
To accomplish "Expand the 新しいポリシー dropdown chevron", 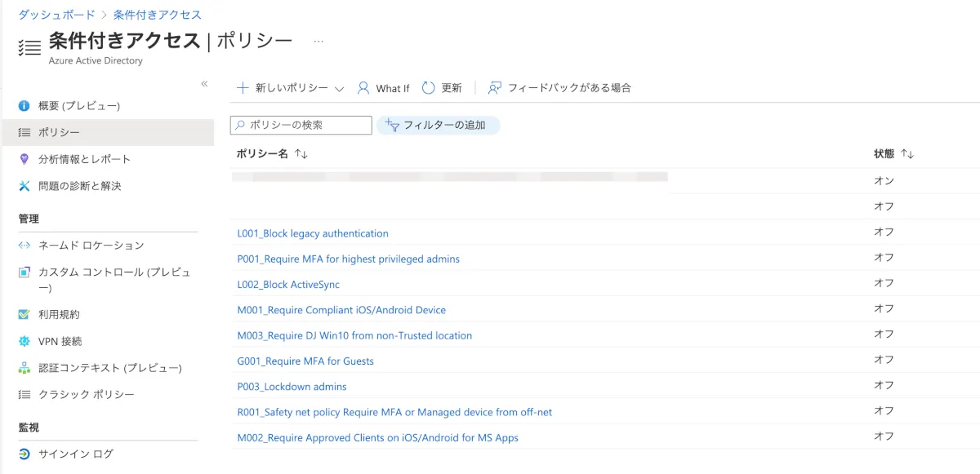I will click(x=340, y=88).
